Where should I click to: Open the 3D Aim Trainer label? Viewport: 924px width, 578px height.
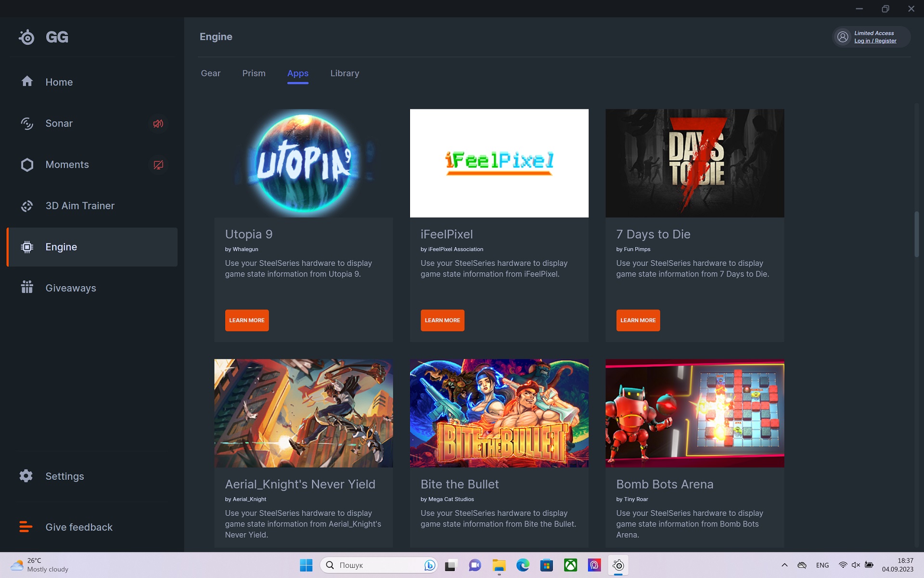[x=80, y=206]
